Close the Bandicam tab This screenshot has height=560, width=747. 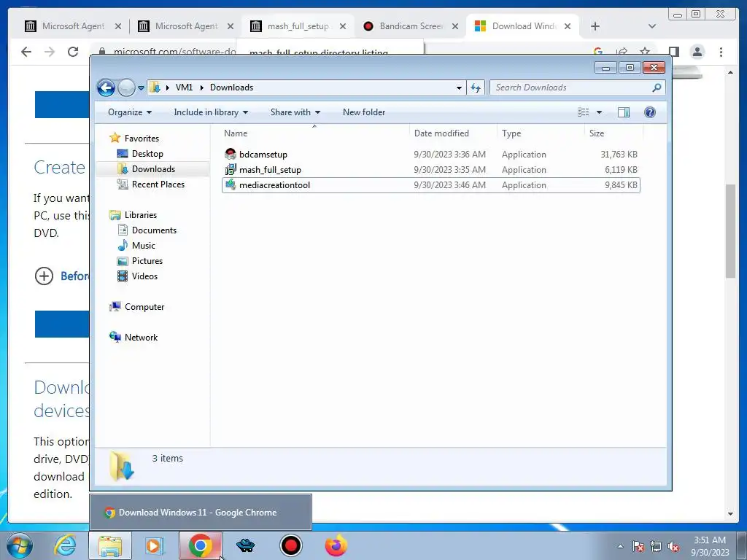pyautogui.click(x=455, y=26)
